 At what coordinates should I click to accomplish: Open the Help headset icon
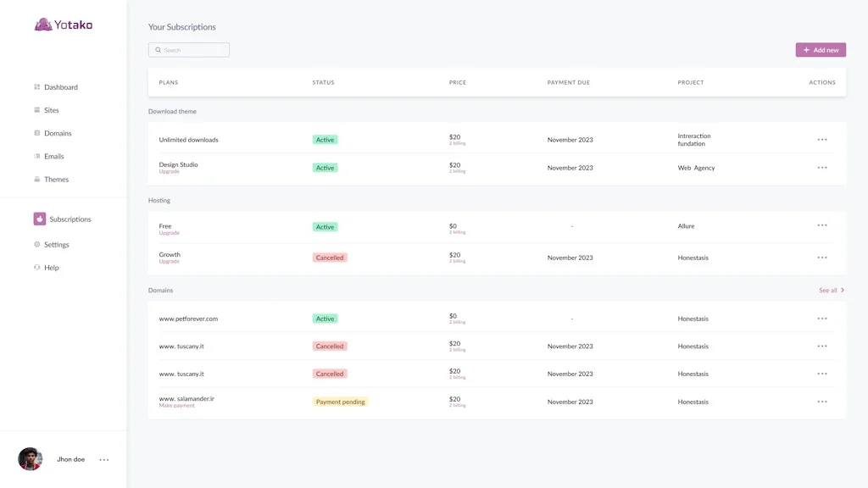[x=37, y=268]
